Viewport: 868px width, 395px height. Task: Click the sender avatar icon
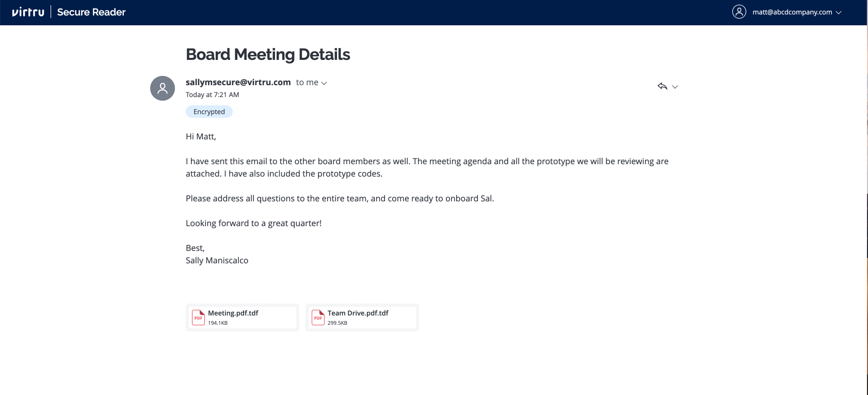tap(163, 88)
